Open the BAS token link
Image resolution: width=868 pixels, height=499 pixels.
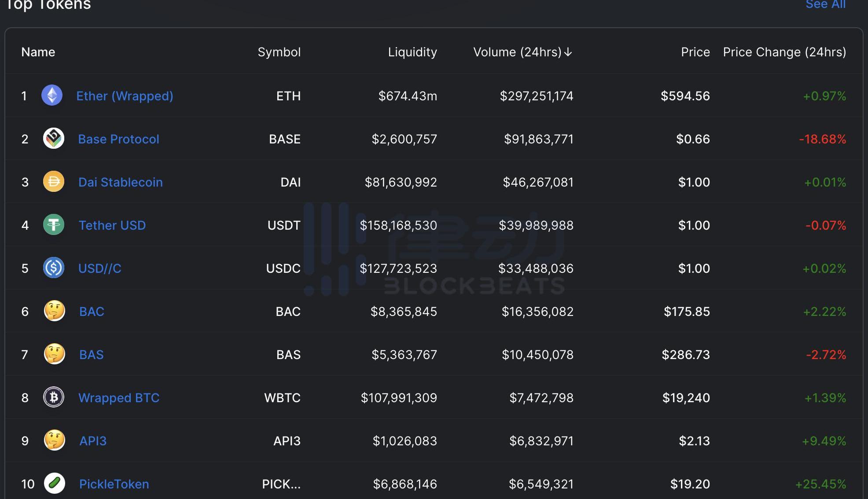pyautogui.click(x=91, y=355)
